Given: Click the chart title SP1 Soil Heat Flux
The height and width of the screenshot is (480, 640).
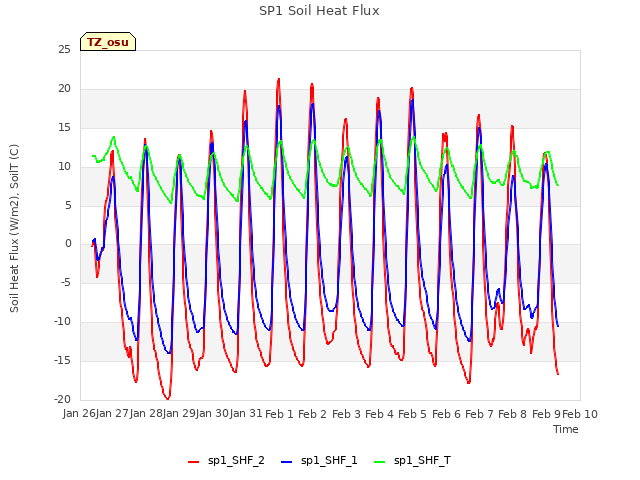Looking at the screenshot, I should [319, 11].
